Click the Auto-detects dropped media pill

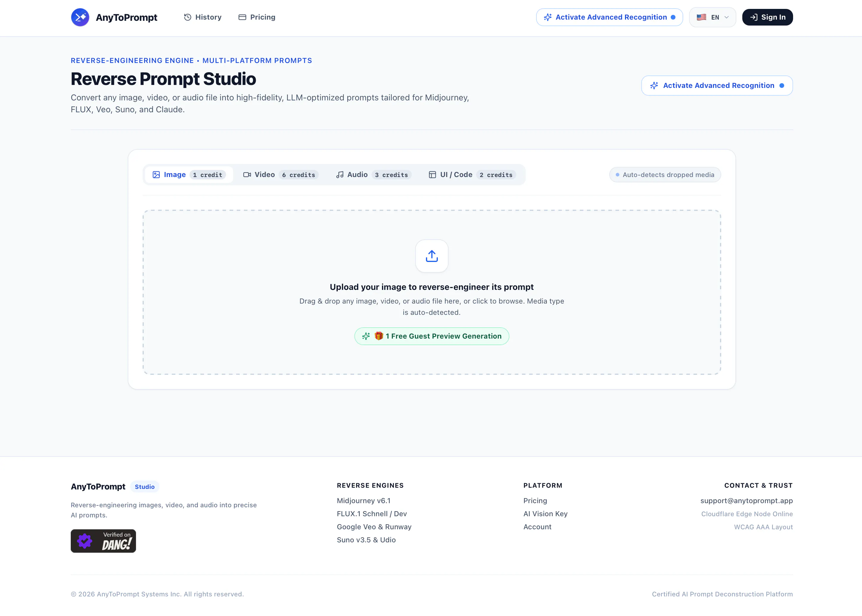(665, 174)
